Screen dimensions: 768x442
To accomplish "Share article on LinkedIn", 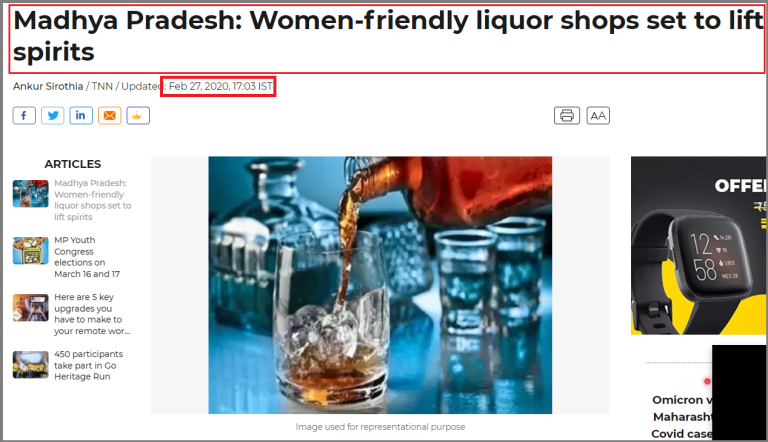I will pos(81,116).
